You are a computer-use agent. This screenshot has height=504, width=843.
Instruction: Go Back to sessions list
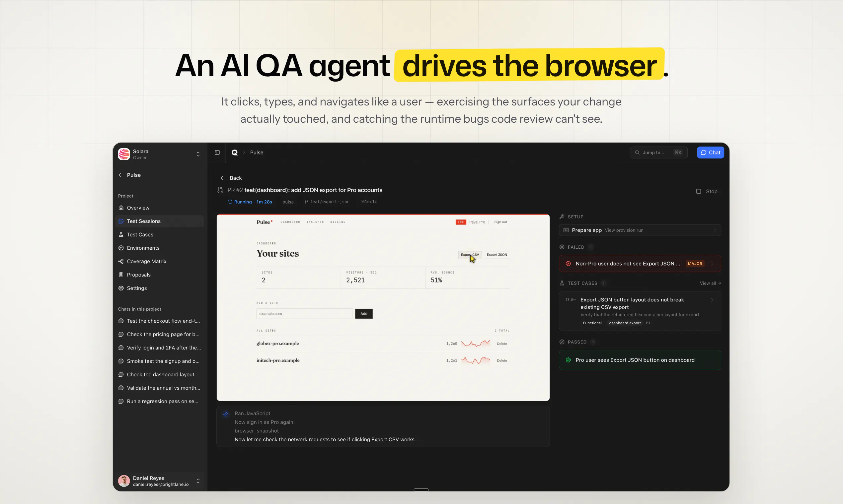coord(231,178)
